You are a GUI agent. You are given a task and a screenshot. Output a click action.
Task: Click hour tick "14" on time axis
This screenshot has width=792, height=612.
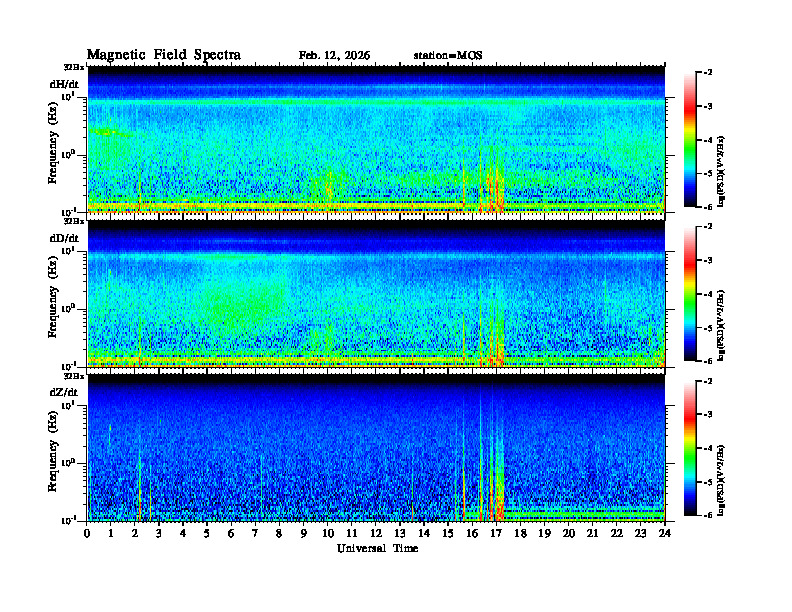point(424,533)
